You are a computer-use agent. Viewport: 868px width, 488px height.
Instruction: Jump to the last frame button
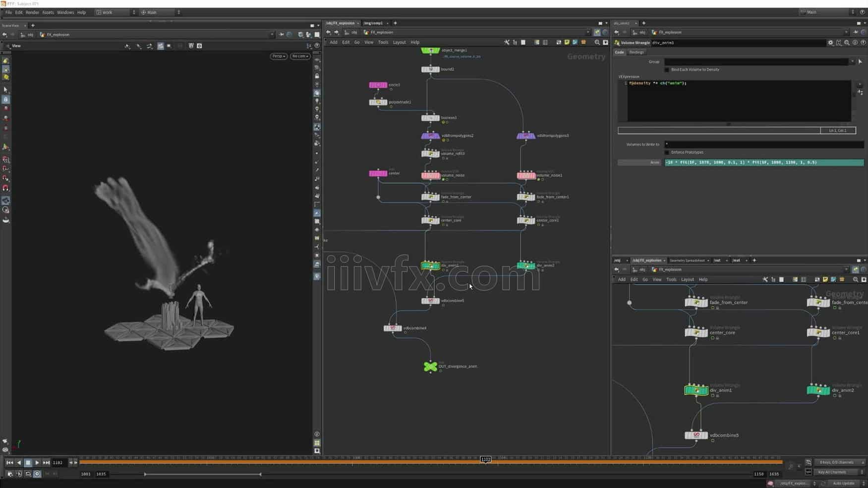coord(46,462)
